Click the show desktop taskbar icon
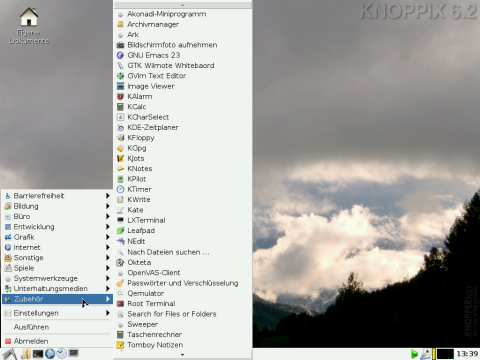Image resolution: width=480 pixels, height=360 pixels. coord(73,353)
